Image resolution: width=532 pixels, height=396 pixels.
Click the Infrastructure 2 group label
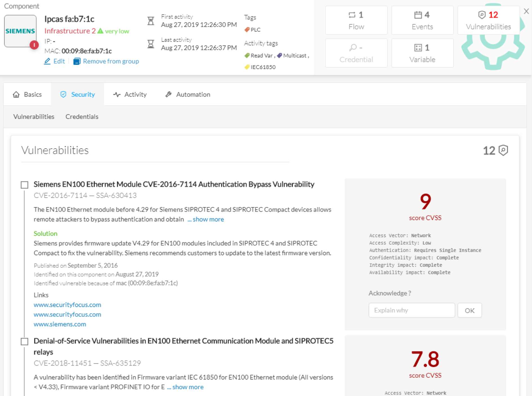tap(70, 31)
